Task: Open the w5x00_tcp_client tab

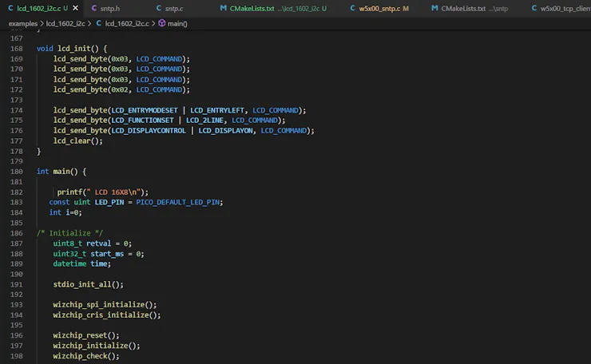Action: tap(561, 8)
